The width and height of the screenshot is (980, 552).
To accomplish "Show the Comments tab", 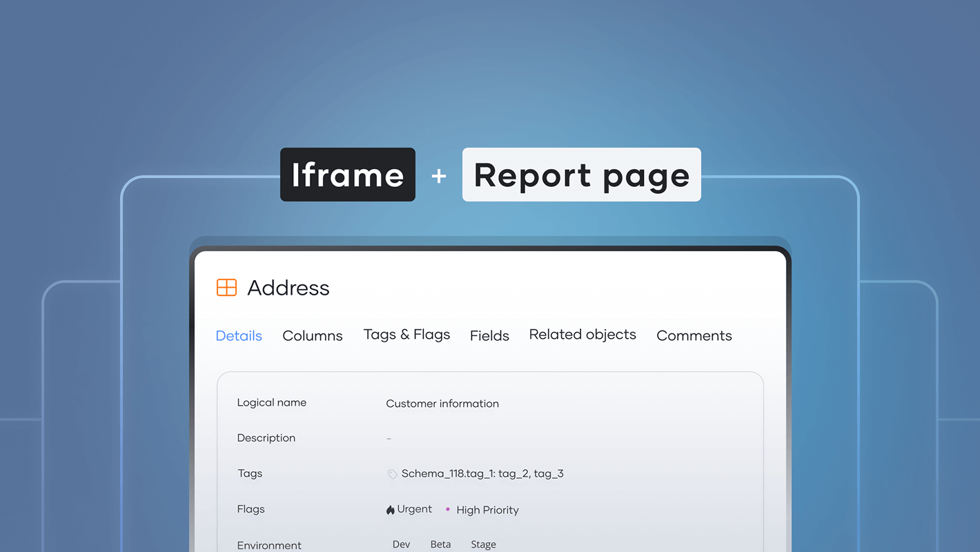I will click(694, 336).
